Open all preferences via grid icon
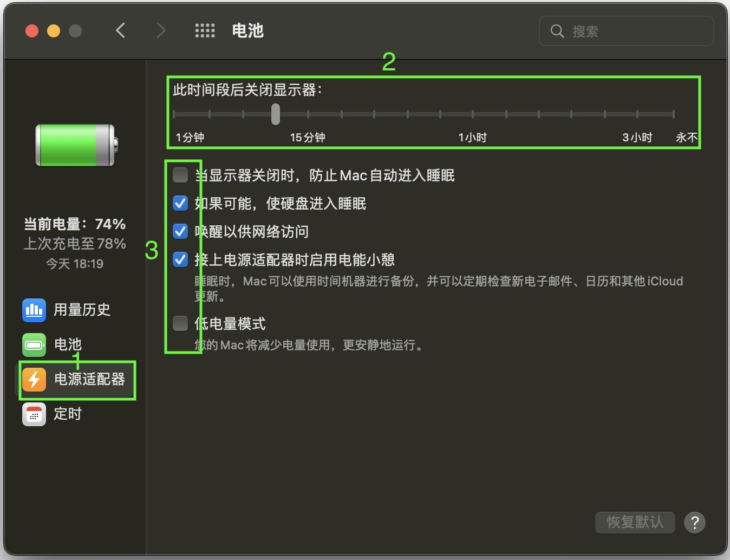The height and width of the screenshot is (560, 730). (x=205, y=30)
